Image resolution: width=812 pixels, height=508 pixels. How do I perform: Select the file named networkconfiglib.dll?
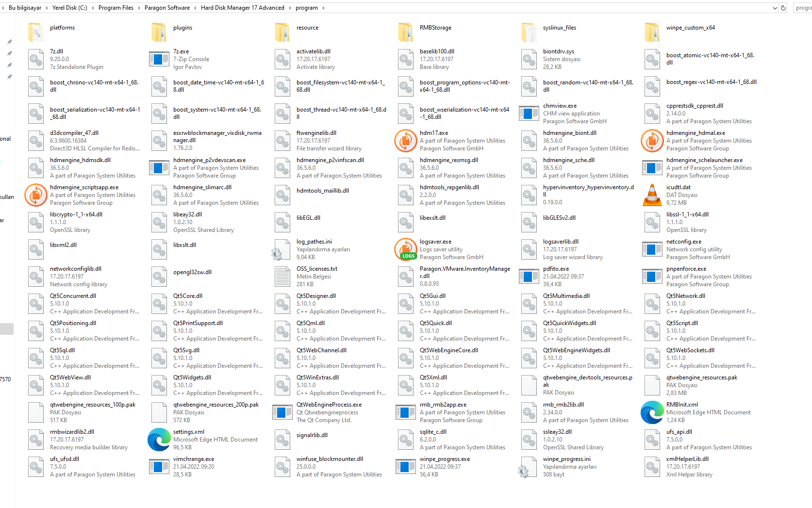[76, 269]
